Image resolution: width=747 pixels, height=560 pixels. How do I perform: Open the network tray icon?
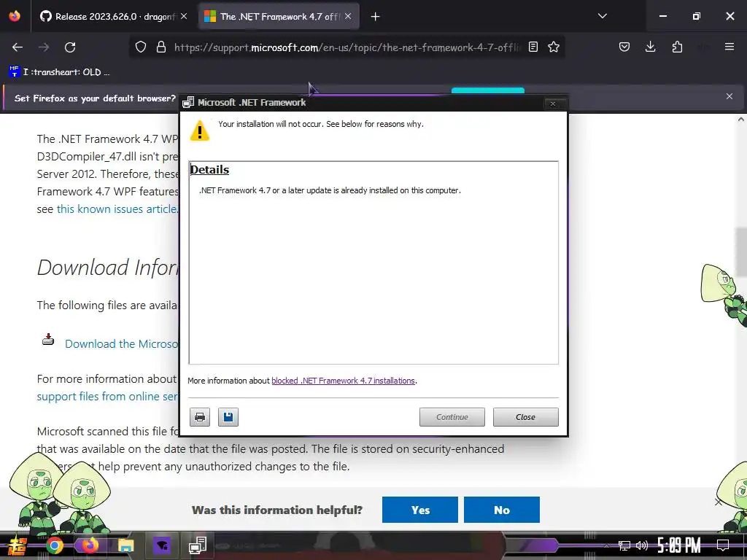pos(624,545)
